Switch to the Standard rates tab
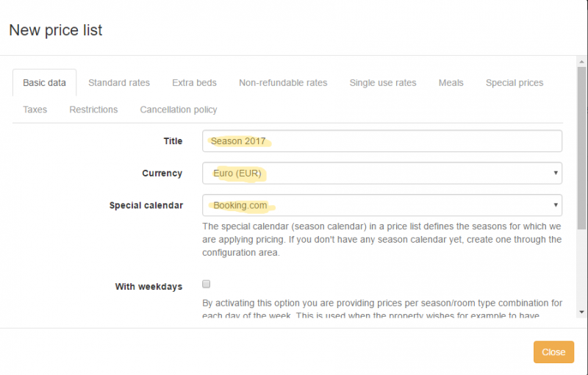The image size is (588, 375). click(119, 83)
